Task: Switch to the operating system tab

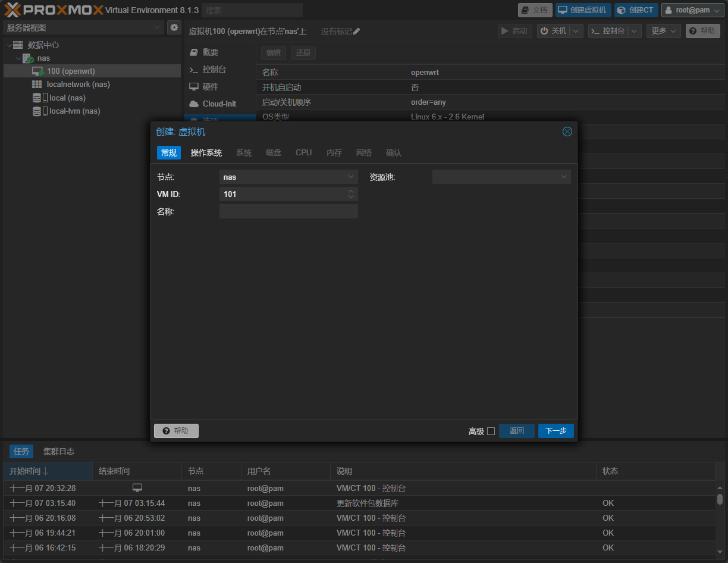Action: (x=206, y=153)
